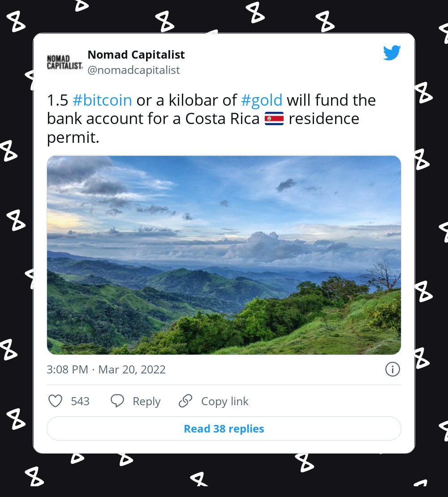
Task: Click the Nomad Capitalist display name
Action: 136,55
